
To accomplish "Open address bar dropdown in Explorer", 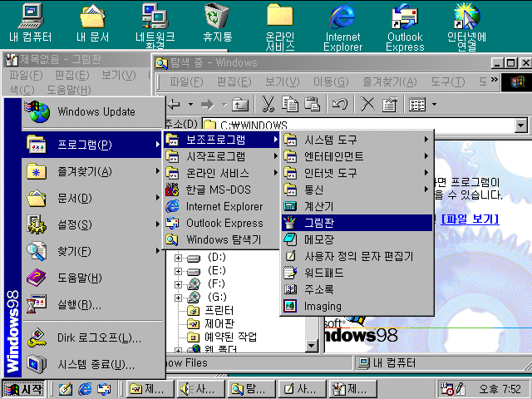I will [x=521, y=126].
